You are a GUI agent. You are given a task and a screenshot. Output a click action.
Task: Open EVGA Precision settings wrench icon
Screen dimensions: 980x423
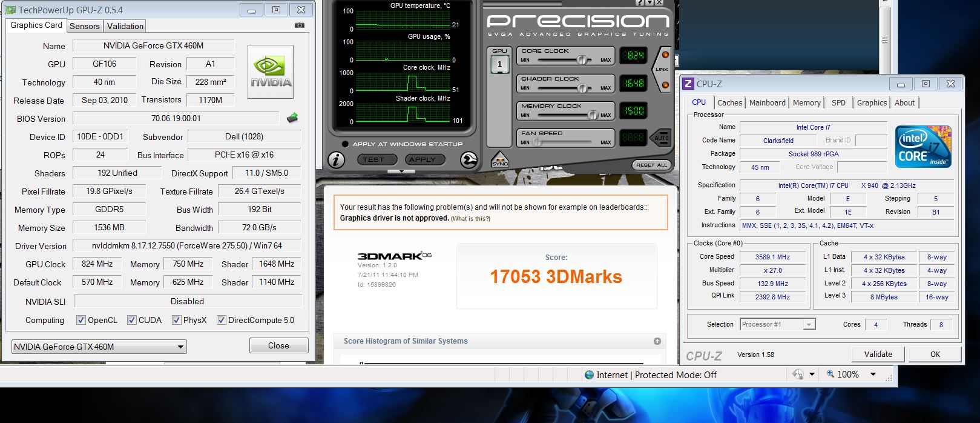coord(469,159)
